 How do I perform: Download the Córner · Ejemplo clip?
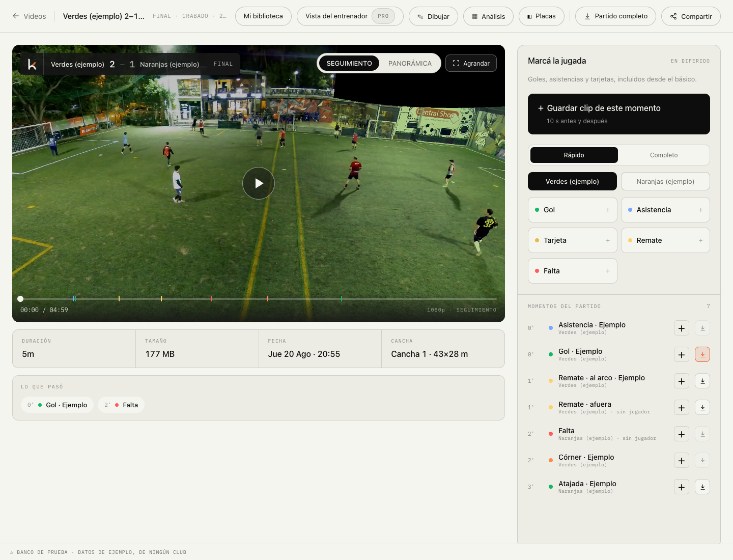pos(702,461)
